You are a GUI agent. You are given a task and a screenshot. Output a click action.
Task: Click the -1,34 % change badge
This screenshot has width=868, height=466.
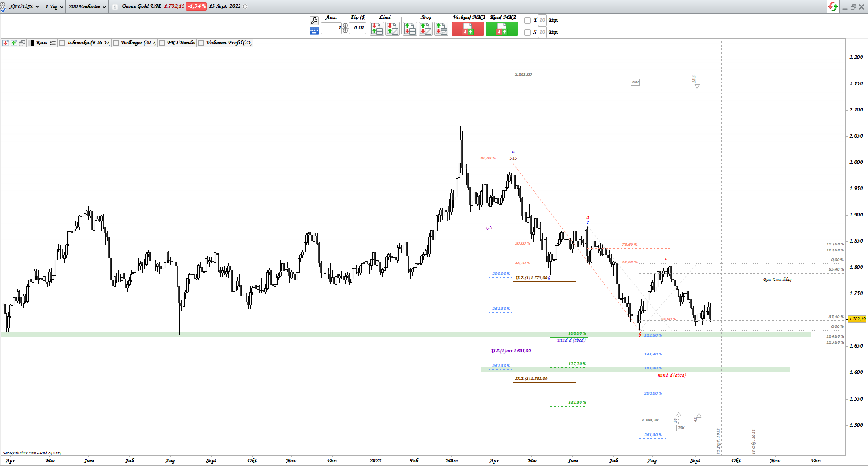coord(196,6)
